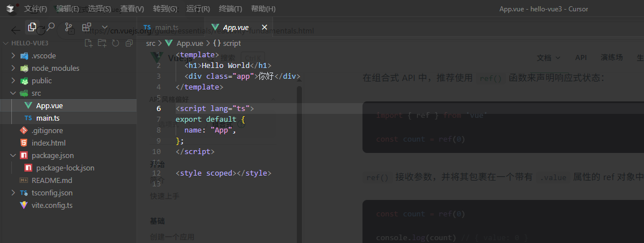The image size is (644, 243).
Task: Click line number 6 in the gutter
Action: coord(159,109)
